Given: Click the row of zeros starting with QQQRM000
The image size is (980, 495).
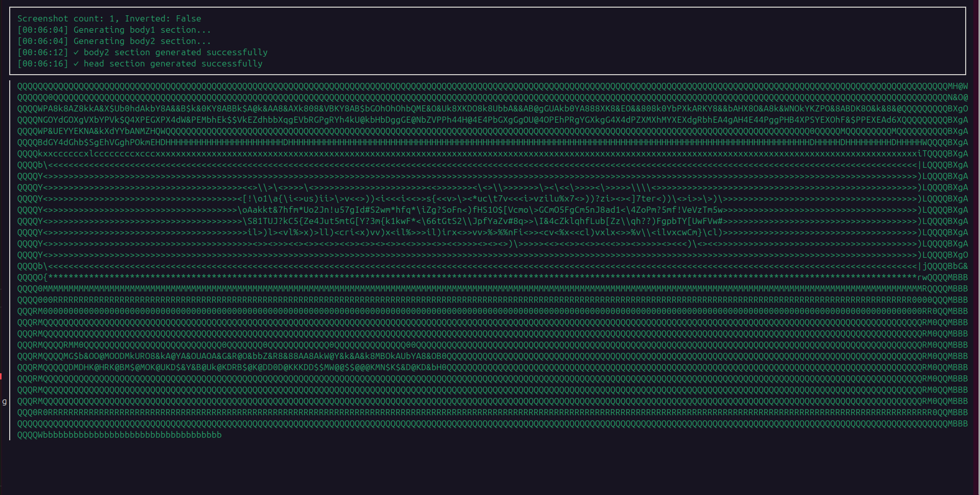Looking at the screenshot, I should [493, 311].
